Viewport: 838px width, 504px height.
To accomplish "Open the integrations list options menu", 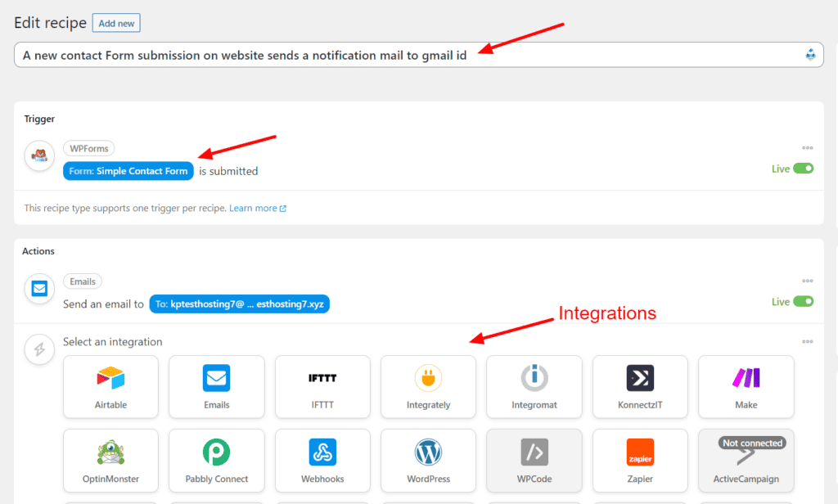I will [808, 341].
